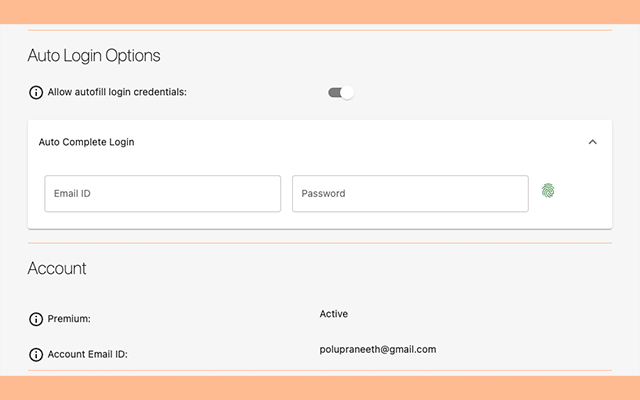Click the divider line above Account heading

coord(320,243)
